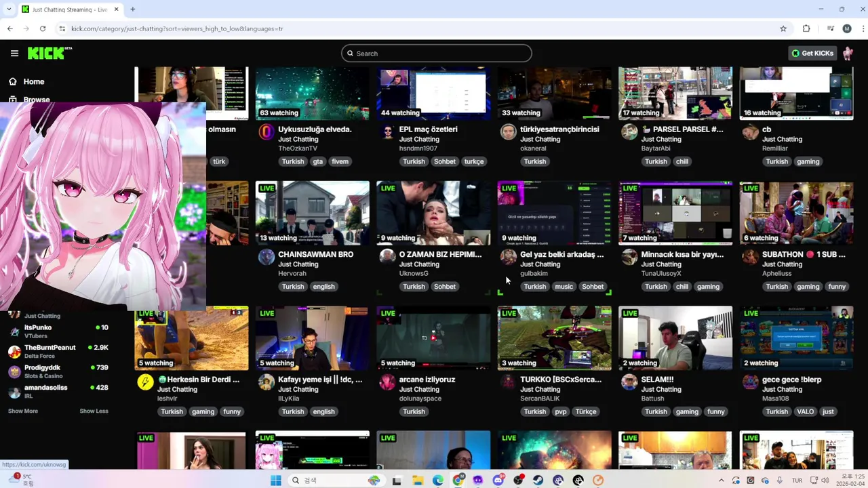This screenshot has height=488, width=868.
Task: Click BaytarAbi channel avatar
Action: 629,131
